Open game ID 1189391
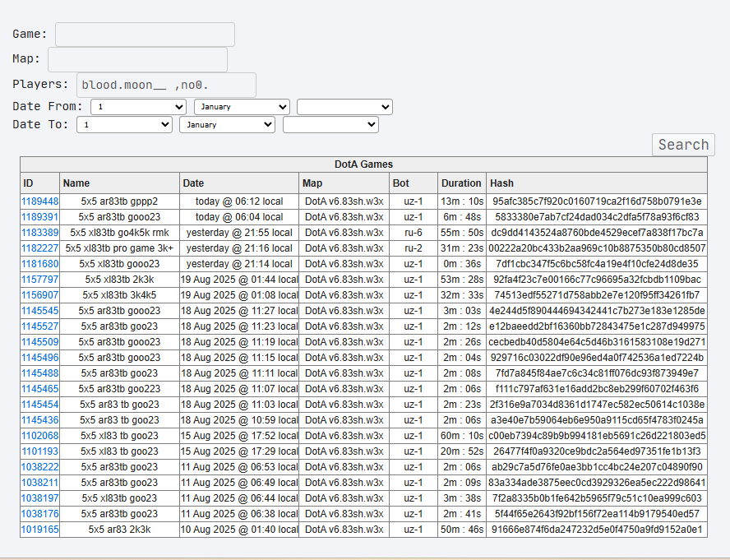730x560 pixels. 40,217
